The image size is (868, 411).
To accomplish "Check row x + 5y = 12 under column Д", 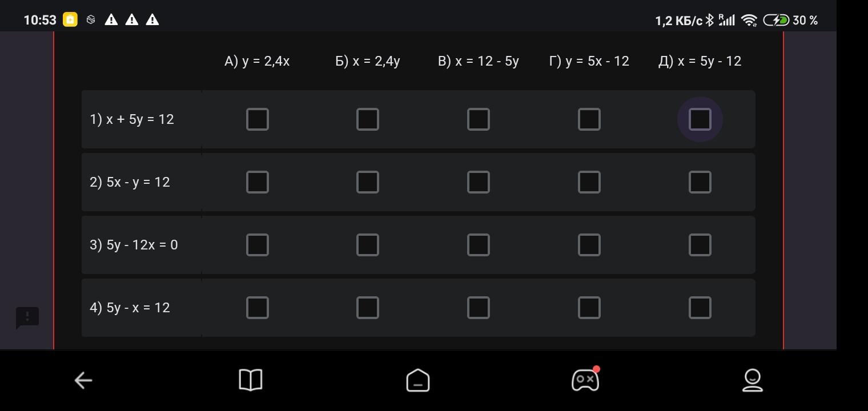I will tap(700, 119).
